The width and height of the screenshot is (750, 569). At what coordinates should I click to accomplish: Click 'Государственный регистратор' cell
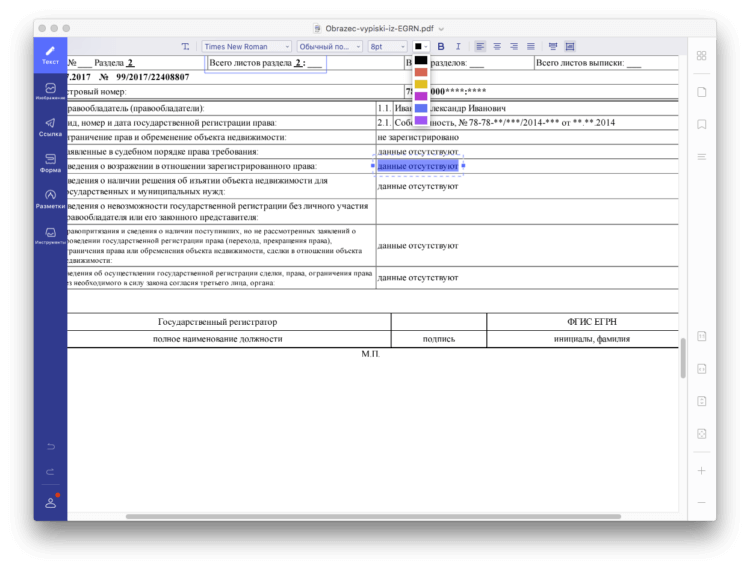(x=218, y=322)
